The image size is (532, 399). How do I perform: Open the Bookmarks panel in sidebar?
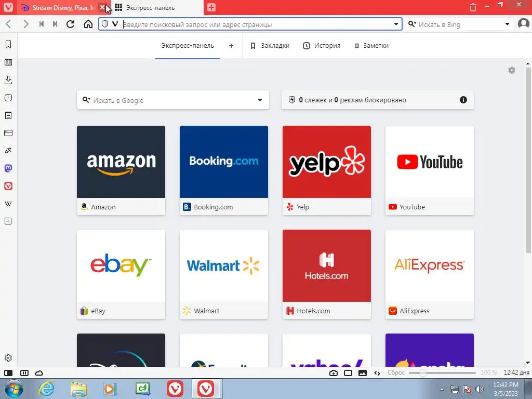(8, 45)
